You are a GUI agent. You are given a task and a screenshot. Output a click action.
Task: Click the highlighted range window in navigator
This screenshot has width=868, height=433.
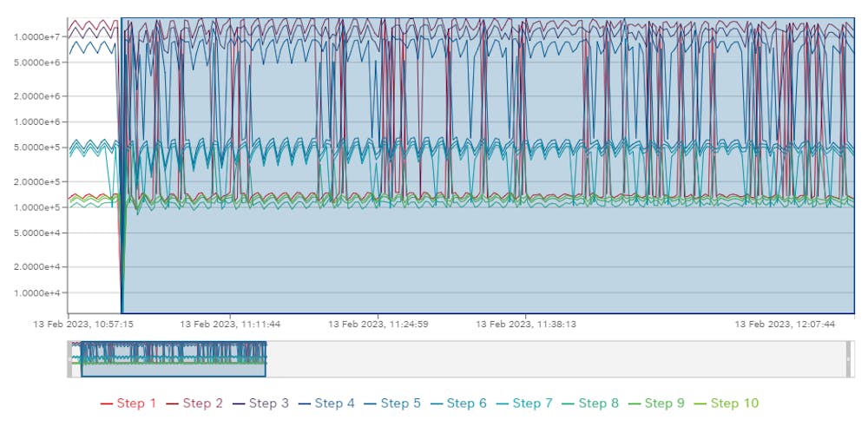(174, 358)
